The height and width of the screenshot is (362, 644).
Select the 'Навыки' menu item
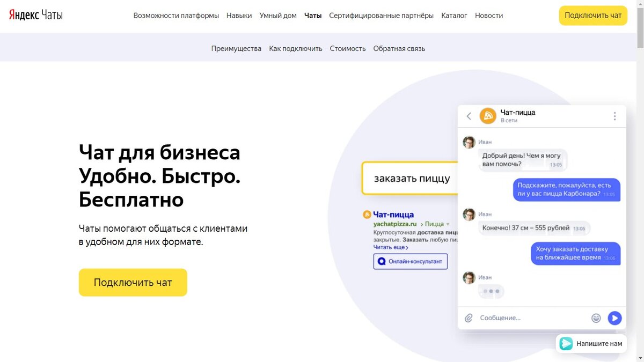tap(239, 16)
